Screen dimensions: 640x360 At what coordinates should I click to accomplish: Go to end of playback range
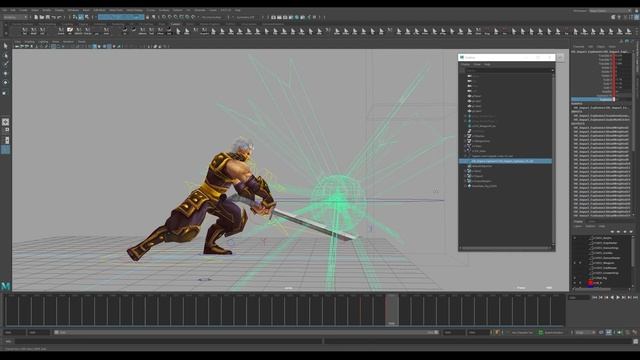[x=636, y=298]
